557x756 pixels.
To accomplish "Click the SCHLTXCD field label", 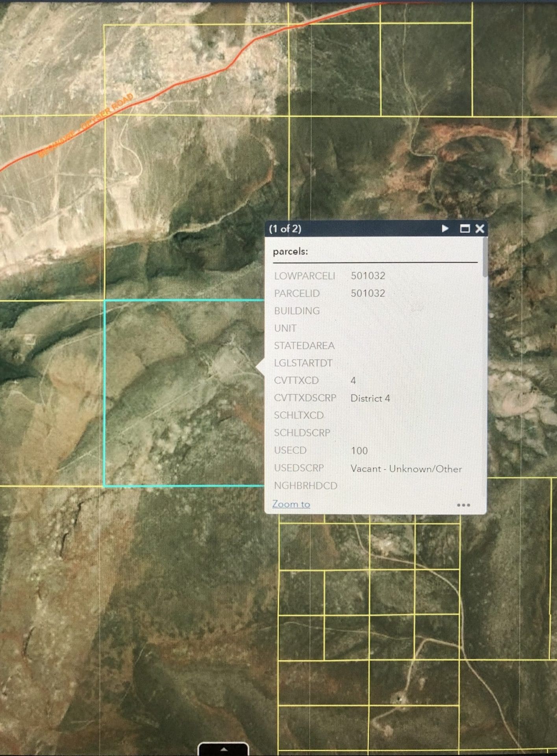I will (299, 415).
